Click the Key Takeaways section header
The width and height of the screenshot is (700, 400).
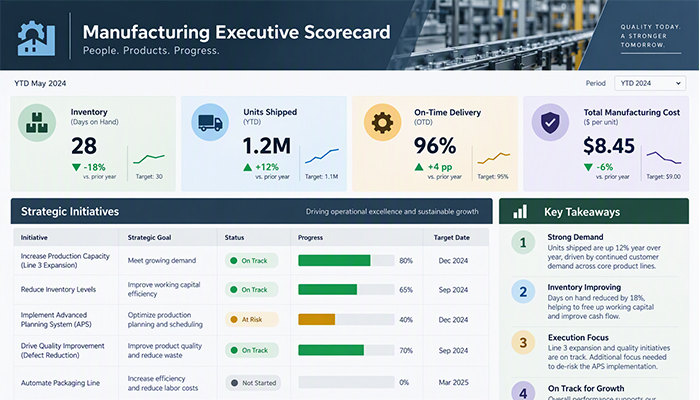coord(594,211)
